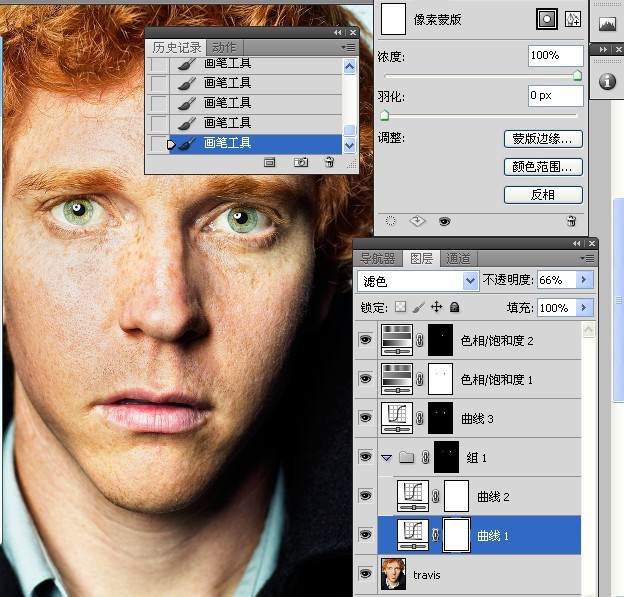The image size is (624, 597).
Task: Collapse the History panel with double arrows
Action: (x=337, y=33)
